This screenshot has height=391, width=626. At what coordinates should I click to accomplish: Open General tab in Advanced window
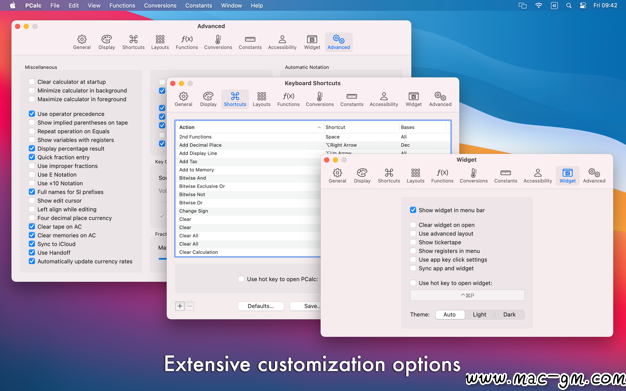[81, 42]
